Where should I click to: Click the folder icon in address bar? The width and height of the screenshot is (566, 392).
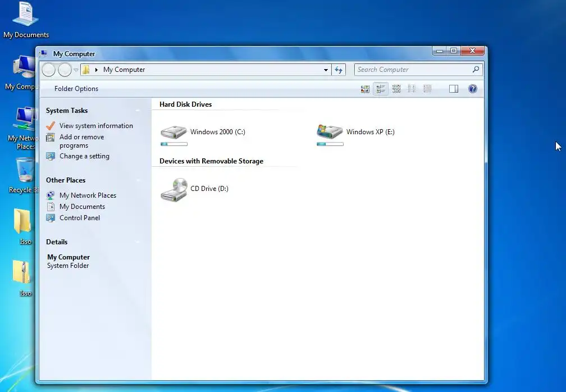click(x=86, y=70)
